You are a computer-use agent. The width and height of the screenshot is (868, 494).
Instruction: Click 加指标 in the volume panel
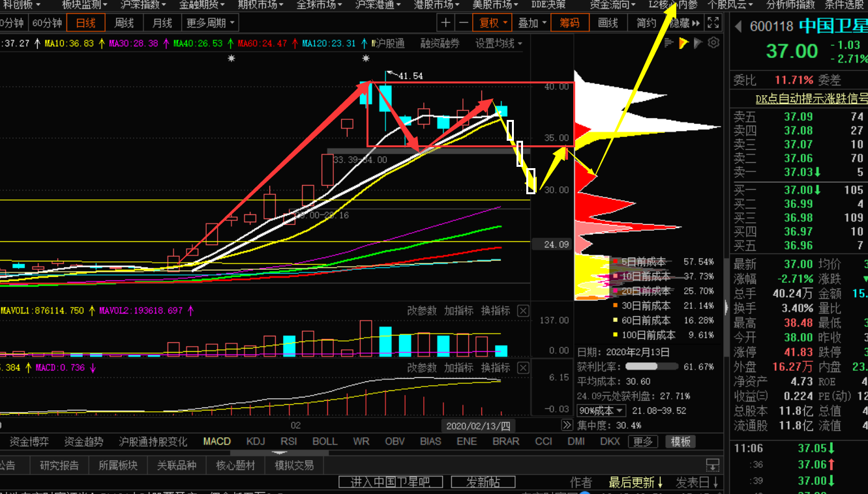(x=459, y=311)
